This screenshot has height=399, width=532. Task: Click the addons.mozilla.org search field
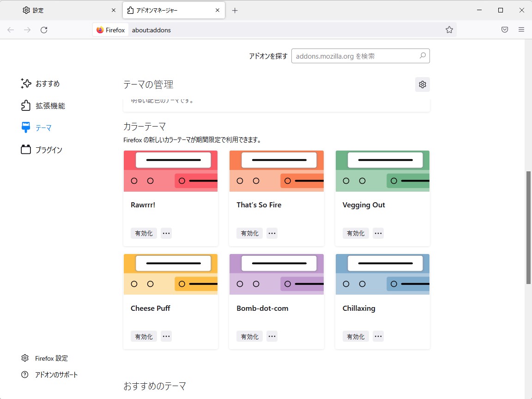tap(361, 55)
